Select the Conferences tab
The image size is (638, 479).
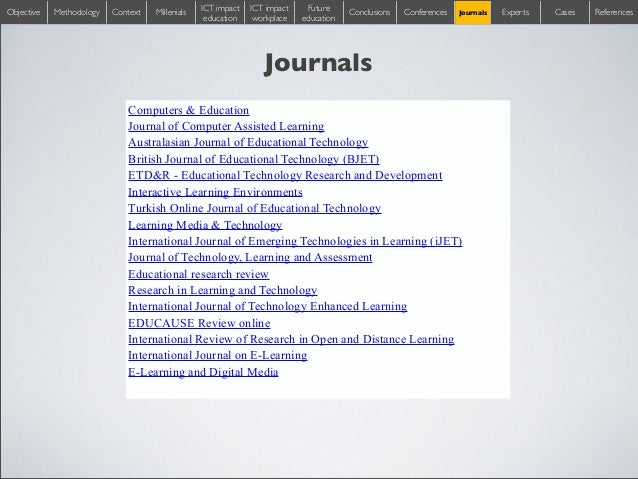point(425,12)
